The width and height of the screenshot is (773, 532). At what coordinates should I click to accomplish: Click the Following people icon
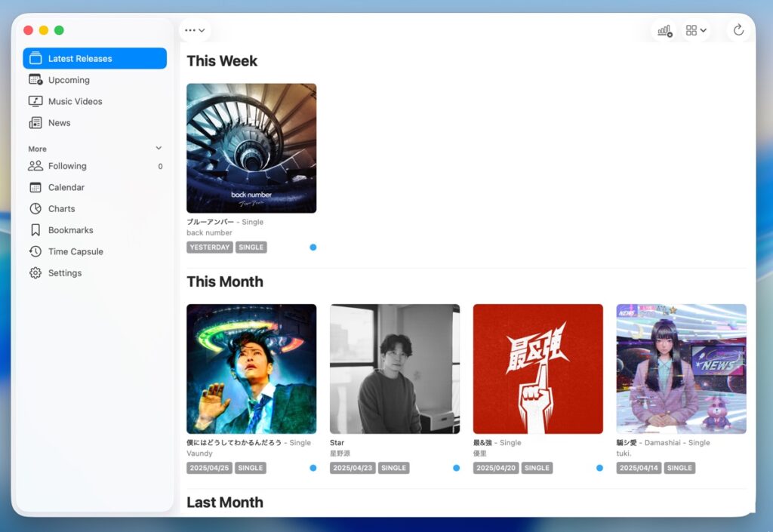35,166
